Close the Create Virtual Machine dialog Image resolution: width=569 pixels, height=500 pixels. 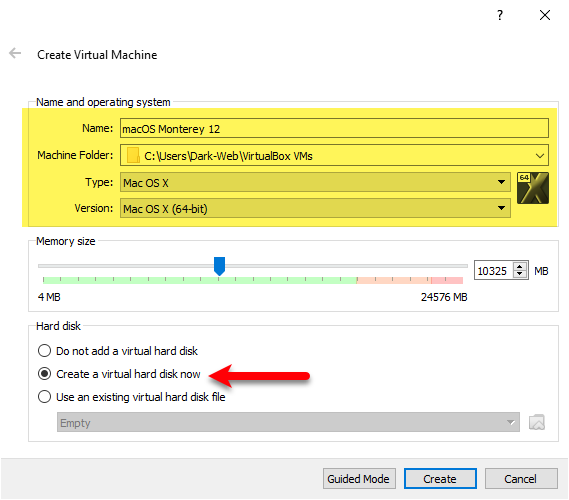[545, 15]
